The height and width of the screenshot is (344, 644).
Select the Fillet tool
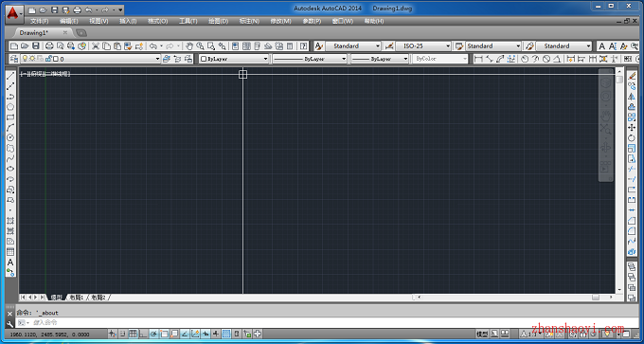[x=632, y=231]
